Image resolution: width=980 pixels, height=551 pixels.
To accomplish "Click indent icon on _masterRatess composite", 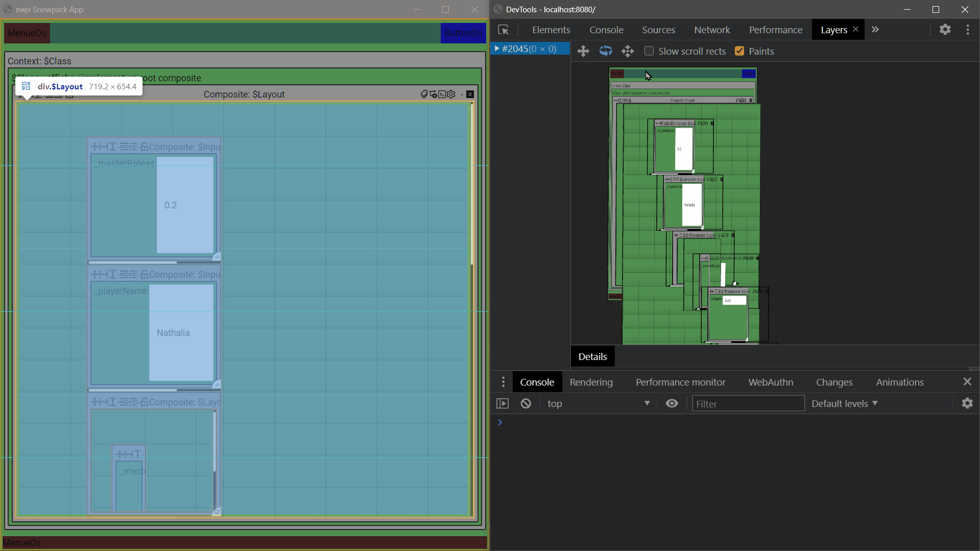I will 133,147.
